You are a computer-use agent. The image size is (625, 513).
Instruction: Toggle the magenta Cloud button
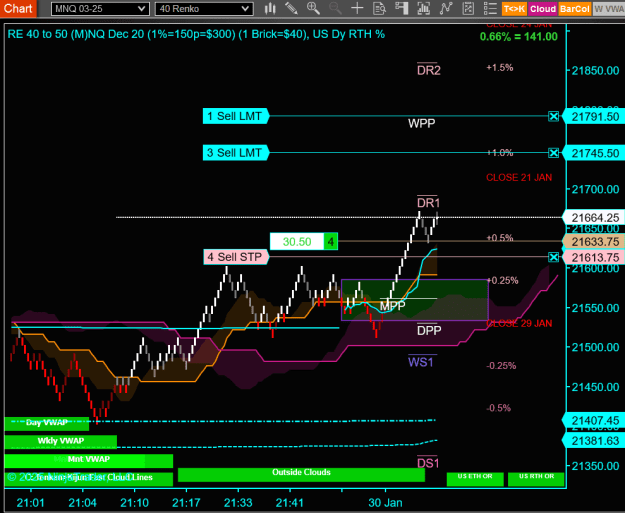coord(542,9)
